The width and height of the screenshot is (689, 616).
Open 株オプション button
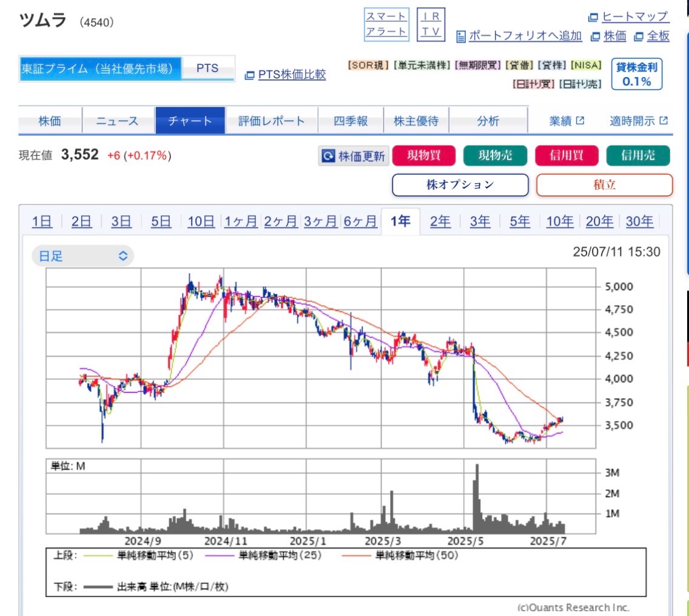[x=460, y=184]
